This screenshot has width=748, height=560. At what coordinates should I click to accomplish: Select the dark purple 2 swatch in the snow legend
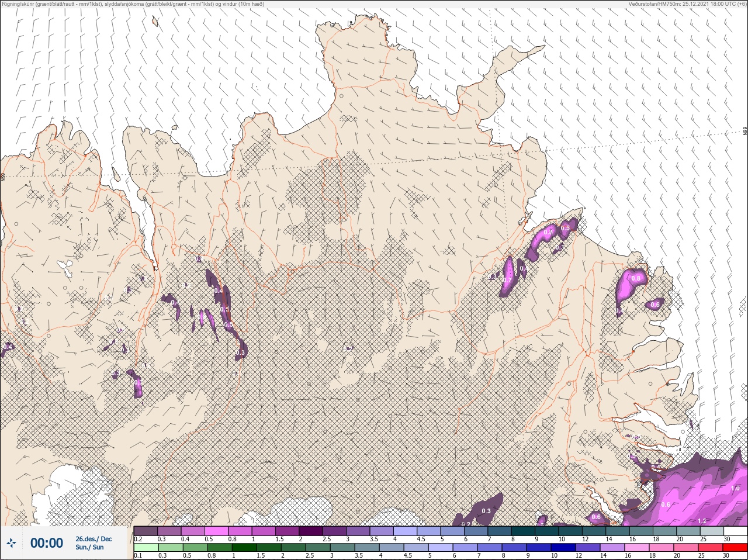tap(311, 531)
